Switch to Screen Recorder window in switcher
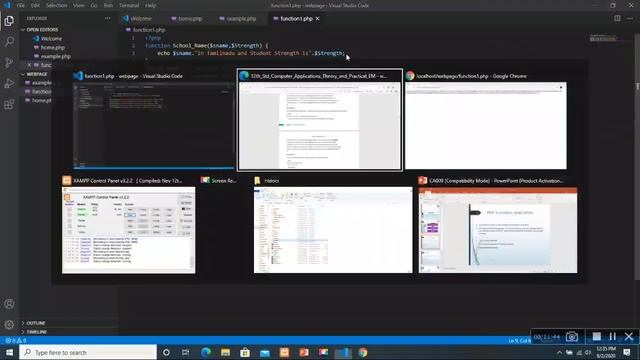 pos(220,180)
